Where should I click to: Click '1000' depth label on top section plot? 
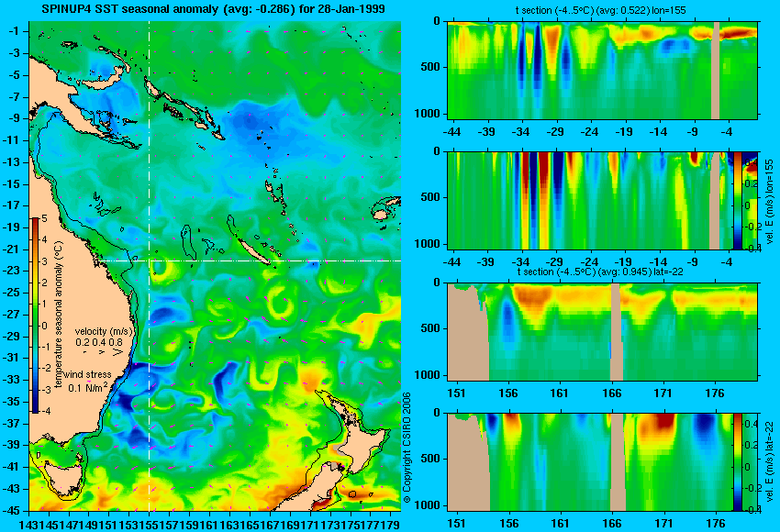[428, 114]
